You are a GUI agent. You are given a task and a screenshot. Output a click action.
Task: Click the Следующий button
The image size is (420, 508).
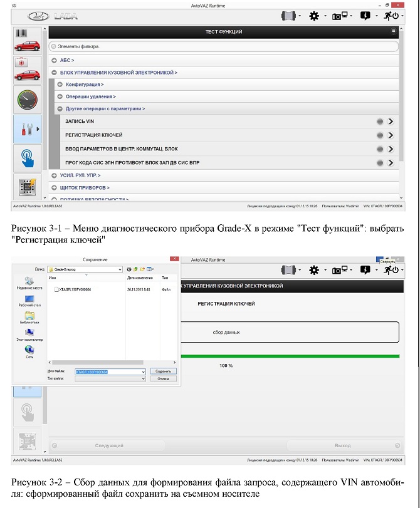[x=108, y=445]
